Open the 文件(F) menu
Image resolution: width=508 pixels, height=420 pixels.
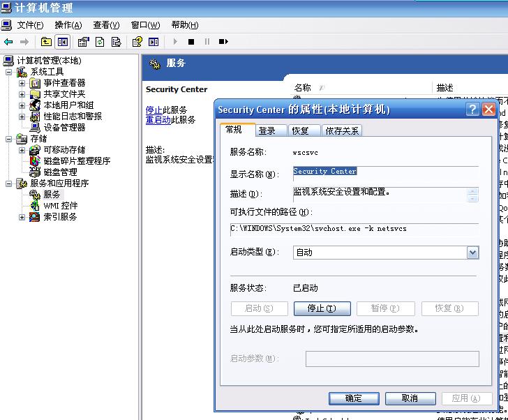pyautogui.click(x=30, y=25)
